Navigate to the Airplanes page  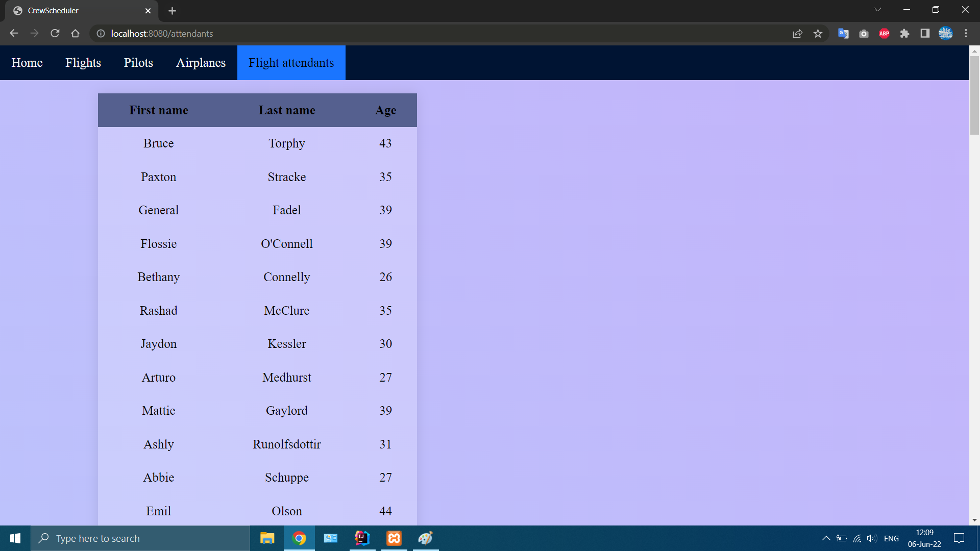(x=201, y=63)
